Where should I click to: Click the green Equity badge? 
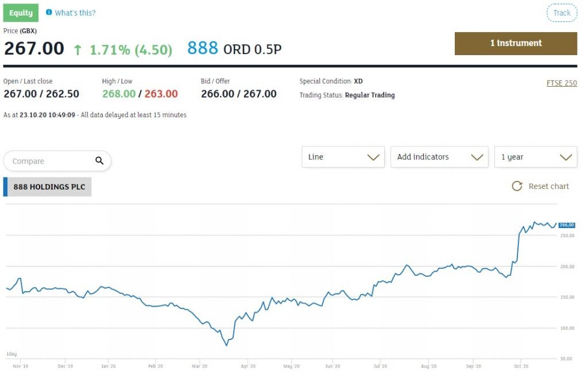21,13
